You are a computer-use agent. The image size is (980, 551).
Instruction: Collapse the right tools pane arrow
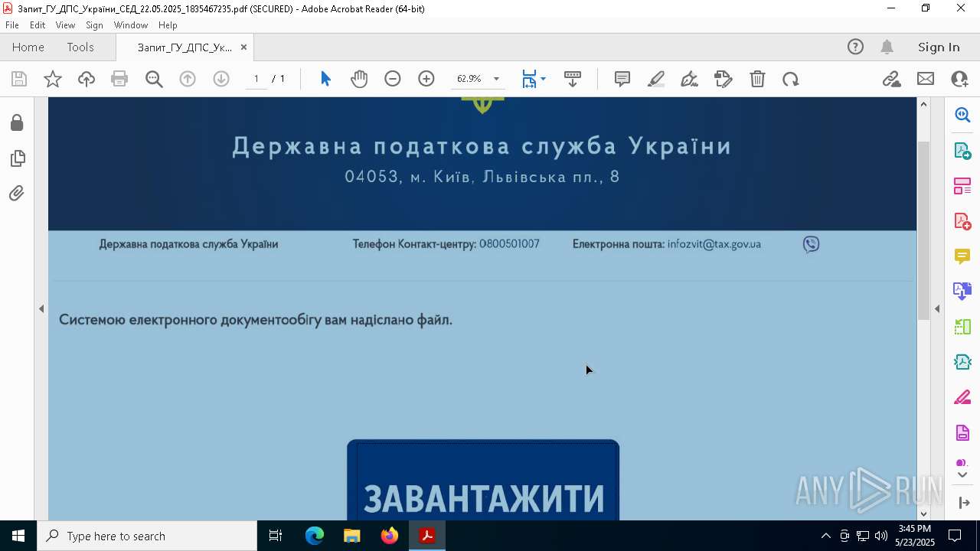963,503
